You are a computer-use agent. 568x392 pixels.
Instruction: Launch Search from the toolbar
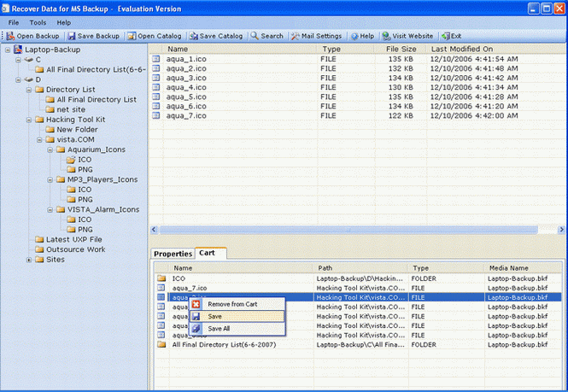click(x=266, y=36)
